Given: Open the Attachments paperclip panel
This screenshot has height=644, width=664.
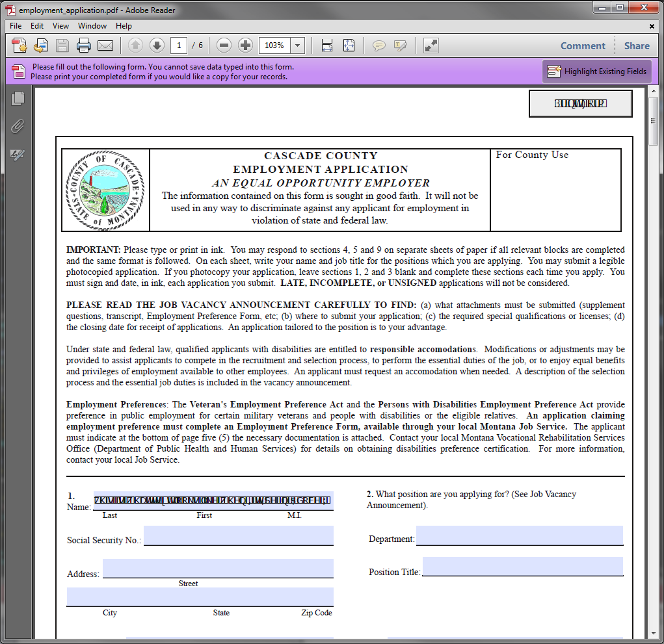Looking at the screenshot, I should 18,126.
